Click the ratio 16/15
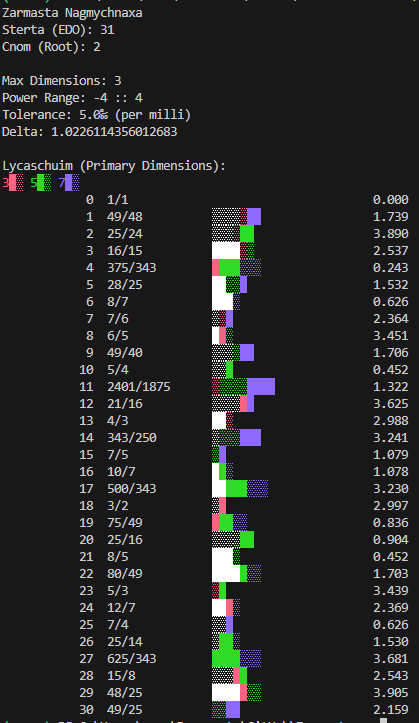Screen dimensions: 419x723 pos(124,251)
